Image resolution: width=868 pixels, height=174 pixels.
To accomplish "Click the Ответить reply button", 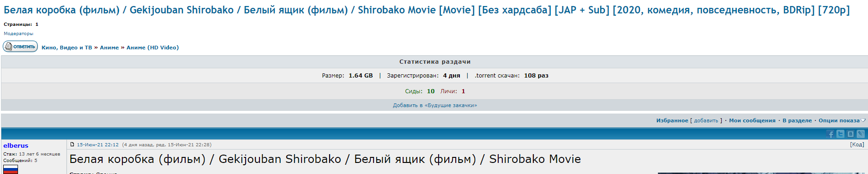I will click(x=20, y=47).
